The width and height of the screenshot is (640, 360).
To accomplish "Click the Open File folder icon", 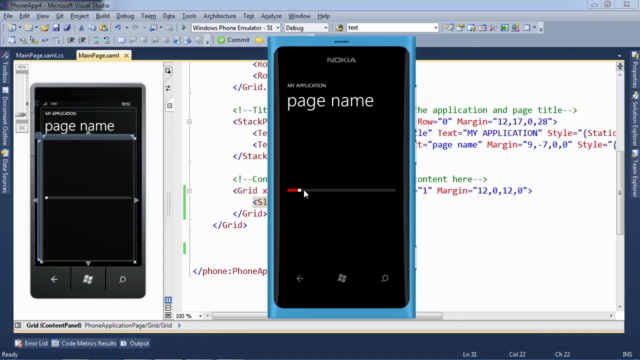I will click(45, 28).
